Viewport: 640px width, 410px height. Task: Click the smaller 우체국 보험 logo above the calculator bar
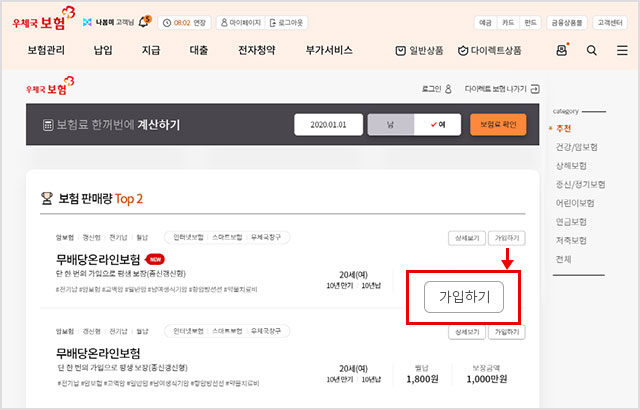pyautogui.click(x=50, y=86)
